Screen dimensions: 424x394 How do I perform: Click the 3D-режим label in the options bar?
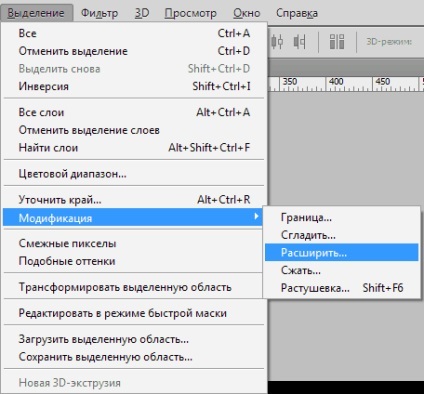coord(389,42)
